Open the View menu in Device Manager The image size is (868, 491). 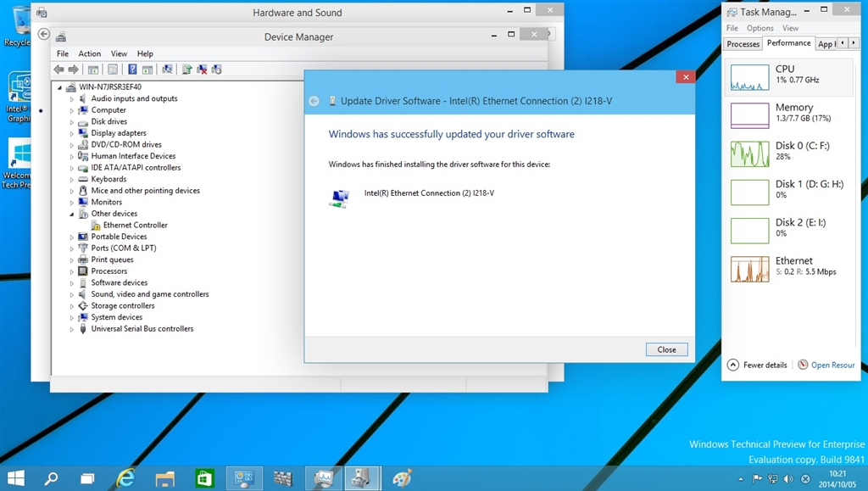(x=119, y=53)
